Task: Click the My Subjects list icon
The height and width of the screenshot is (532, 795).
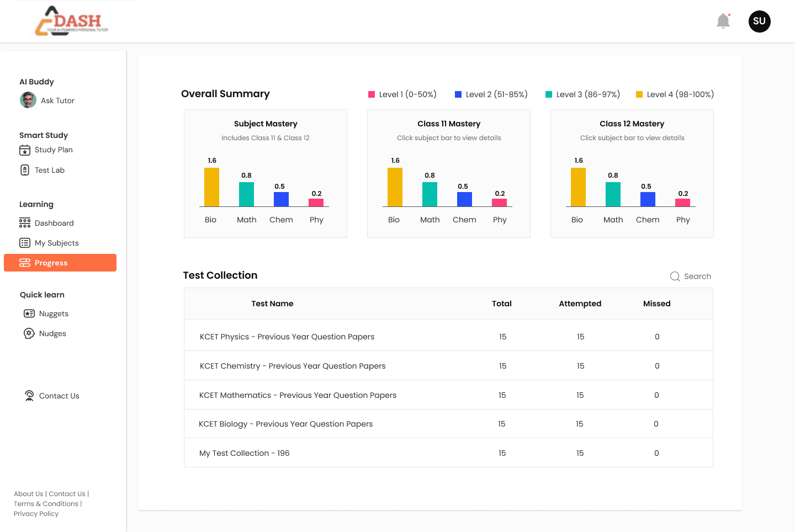Action: point(25,243)
